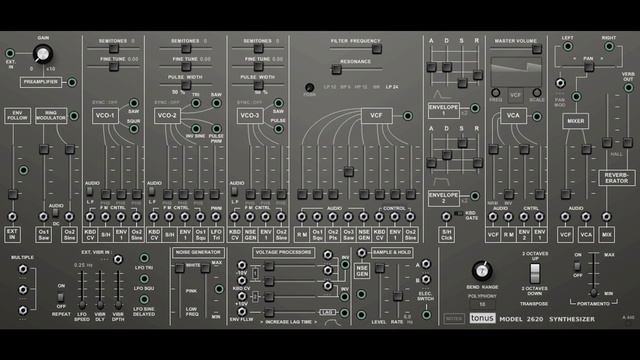The width and height of the screenshot is (640, 360).
Task: Click the oscilloscope waveform display
Action: tap(516, 72)
